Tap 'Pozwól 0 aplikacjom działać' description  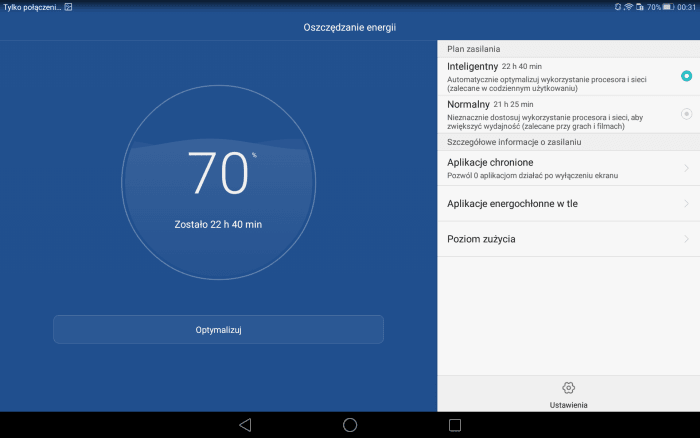coord(533,175)
